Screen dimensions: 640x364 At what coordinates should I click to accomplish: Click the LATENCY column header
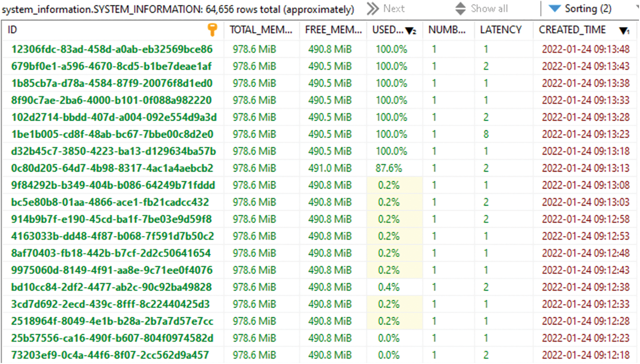(500, 30)
